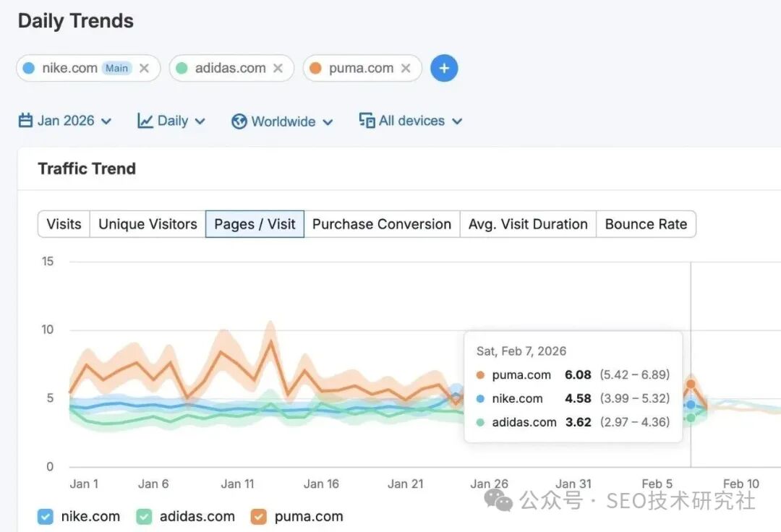
Task: Click the globe icon beside Worldwide
Action: click(x=239, y=121)
